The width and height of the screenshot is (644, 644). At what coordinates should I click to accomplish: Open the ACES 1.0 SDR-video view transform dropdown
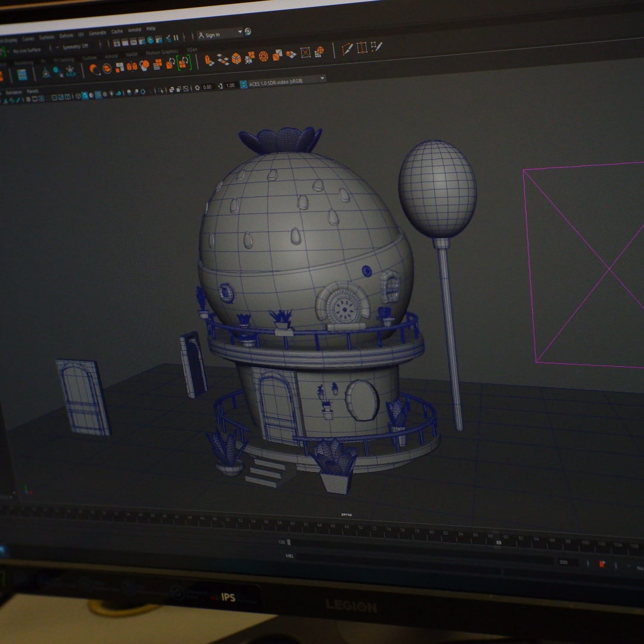click(x=287, y=81)
